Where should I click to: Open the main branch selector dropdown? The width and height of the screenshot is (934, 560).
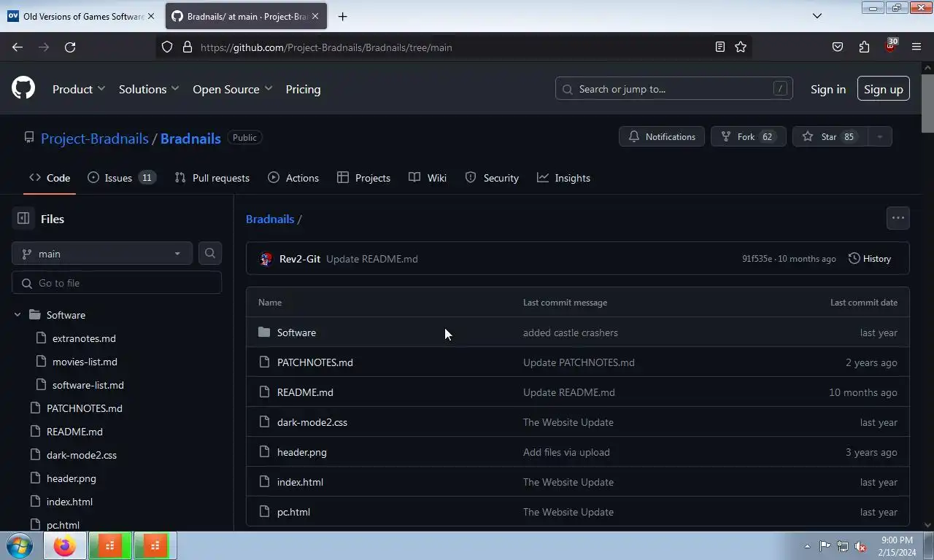click(102, 253)
